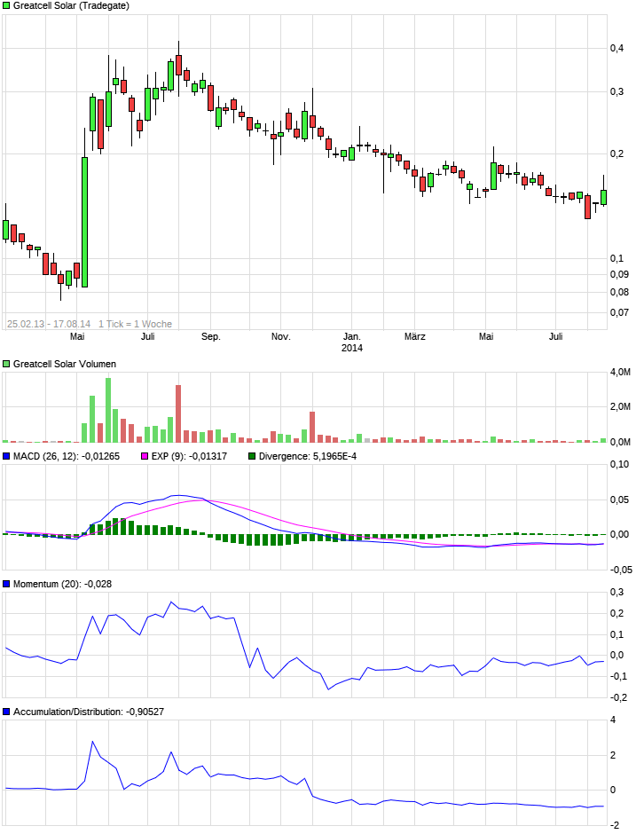The image size is (644, 834).
Task: Click the 'Juli' label under the 2013 candles
Action: 148,336
